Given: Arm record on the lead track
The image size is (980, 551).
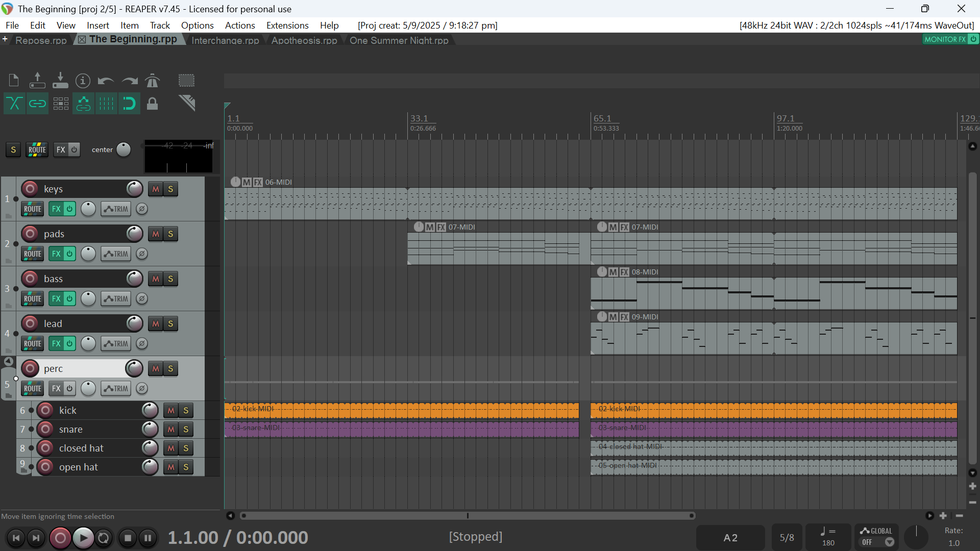Looking at the screenshot, I should (x=30, y=323).
